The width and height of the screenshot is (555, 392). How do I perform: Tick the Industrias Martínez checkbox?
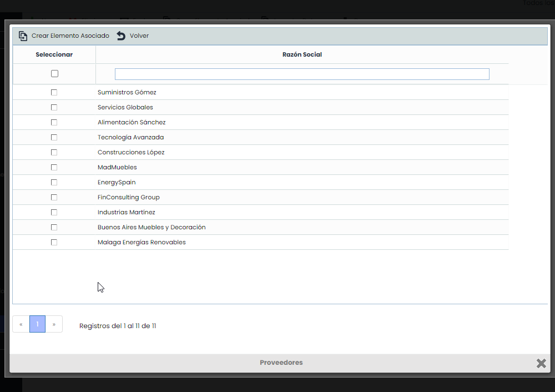[x=54, y=212]
